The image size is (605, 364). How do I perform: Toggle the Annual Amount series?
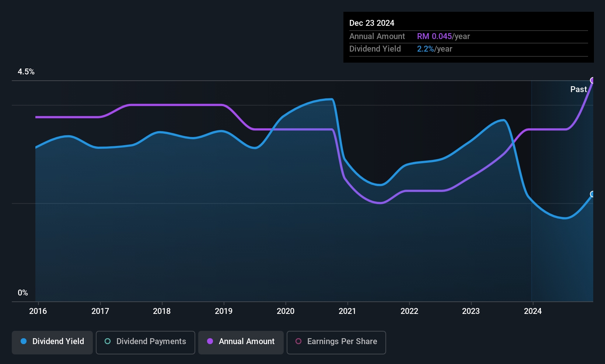tap(241, 343)
